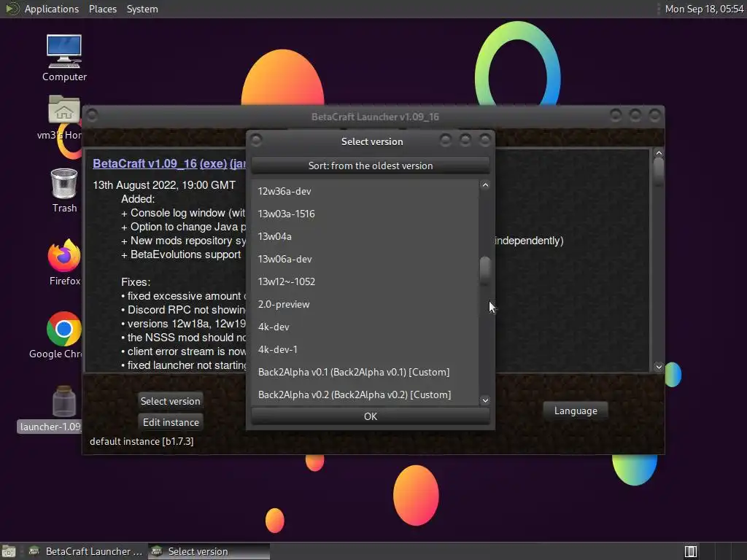Switch to BetaCraft Launcher taskbar entry
Screen dimensions: 747x560
tap(86, 551)
